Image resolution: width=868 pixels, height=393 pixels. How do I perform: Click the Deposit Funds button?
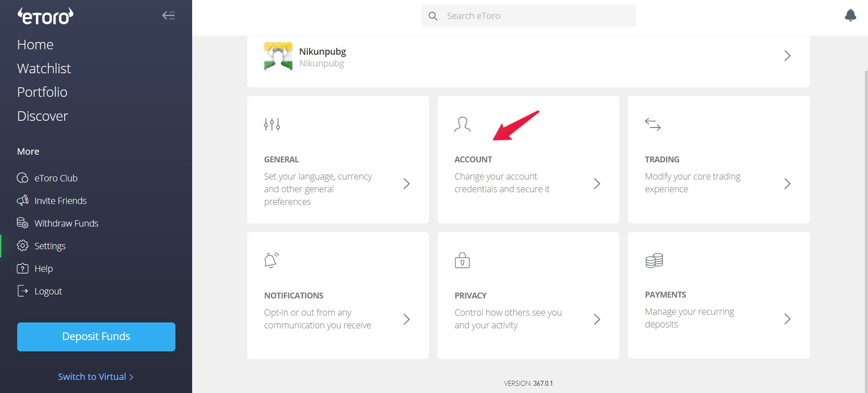pyautogui.click(x=96, y=336)
